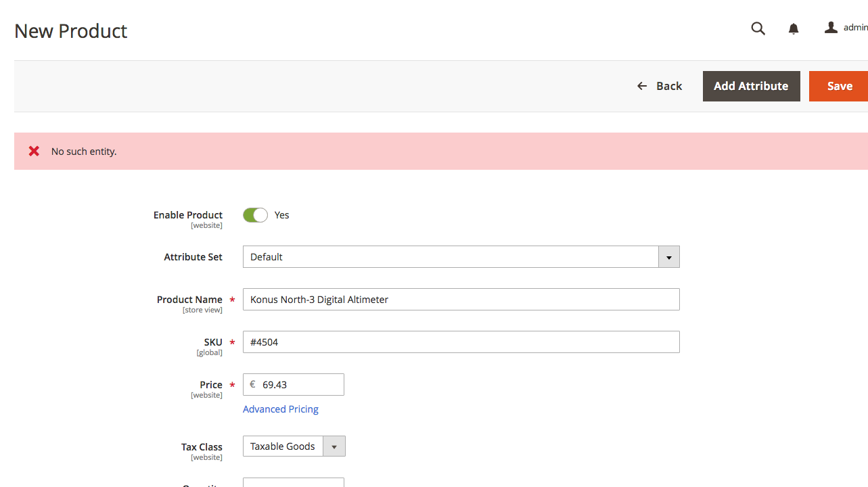Click the back arrow icon
The image size is (868, 487).
[641, 86]
